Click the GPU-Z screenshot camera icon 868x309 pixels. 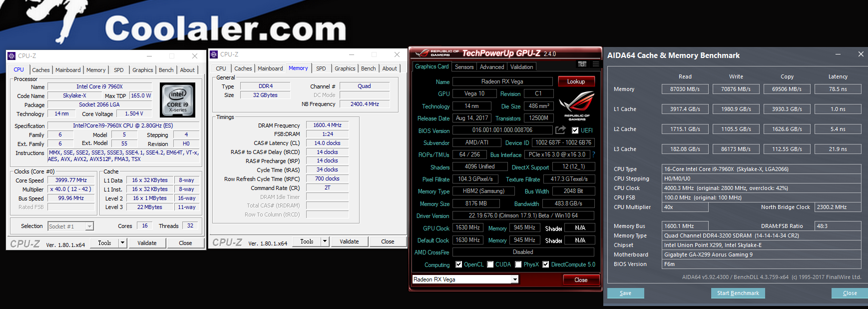pos(582,64)
